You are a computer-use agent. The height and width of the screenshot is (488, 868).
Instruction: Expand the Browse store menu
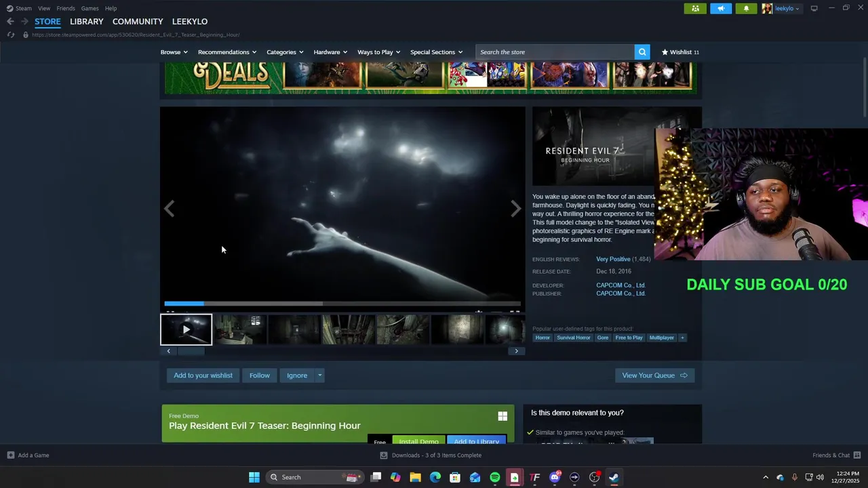pyautogui.click(x=174, y=52)
